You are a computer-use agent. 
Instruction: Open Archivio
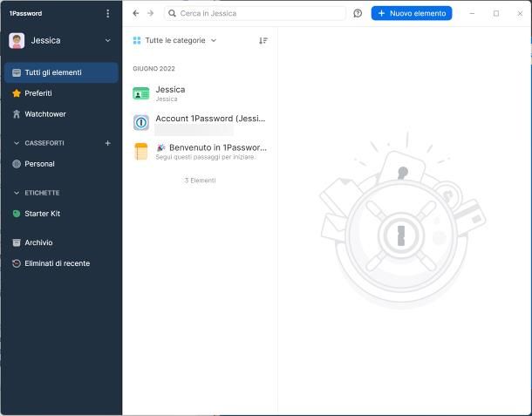click(61, 242)
